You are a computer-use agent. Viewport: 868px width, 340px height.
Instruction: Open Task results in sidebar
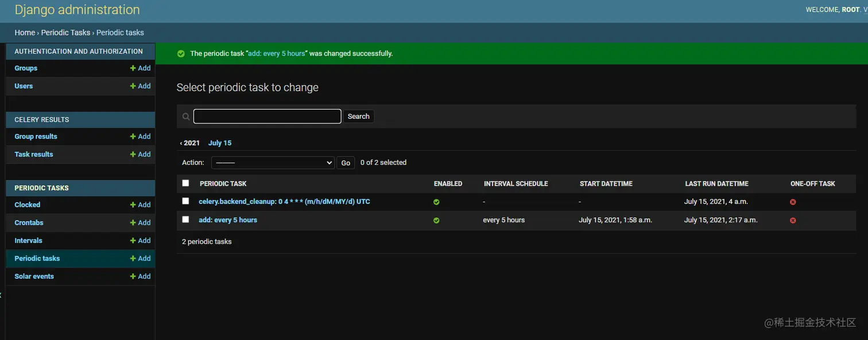click(34, 154)
